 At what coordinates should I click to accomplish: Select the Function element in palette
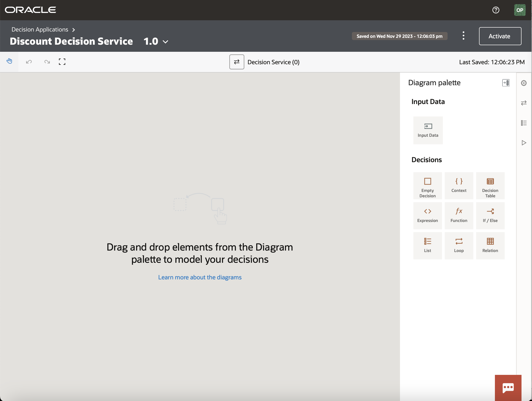459,215
